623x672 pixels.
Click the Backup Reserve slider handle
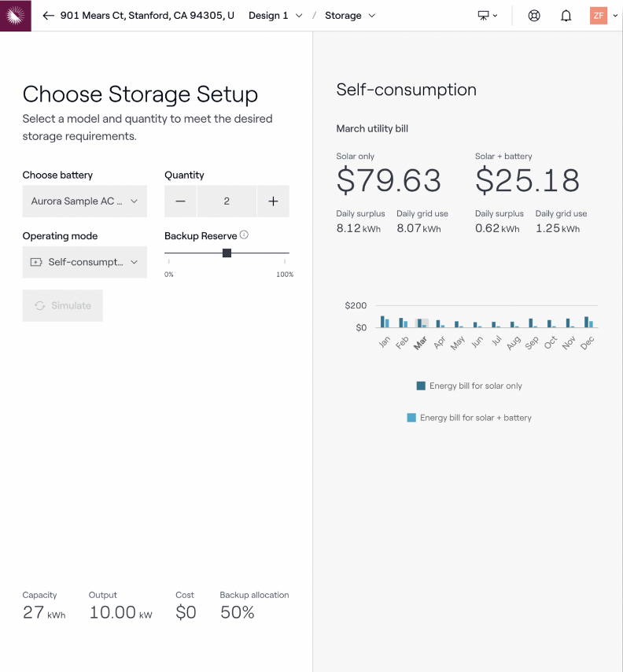227,253
